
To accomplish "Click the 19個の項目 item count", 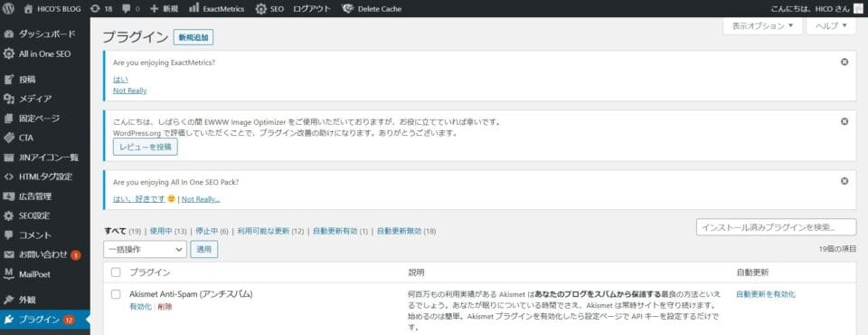I will click(837, 249).
